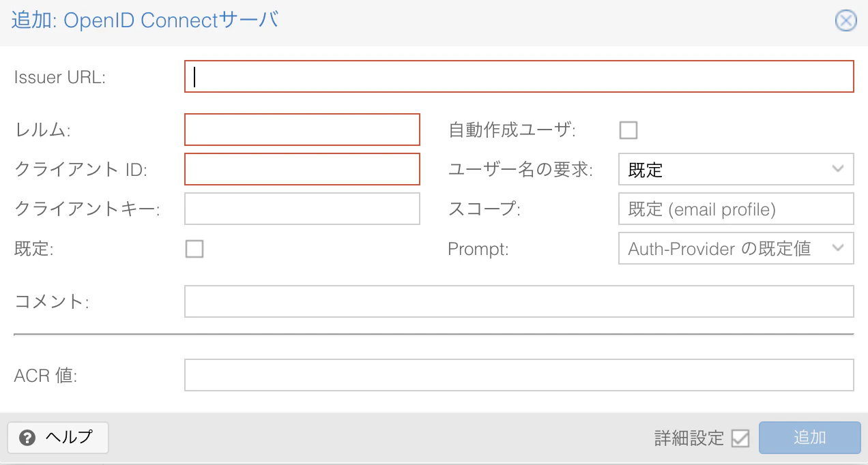Click the 追加: OpenID Connectサーバ title text
This screenshot has height=465, width=868.
(x=145, y=20)
